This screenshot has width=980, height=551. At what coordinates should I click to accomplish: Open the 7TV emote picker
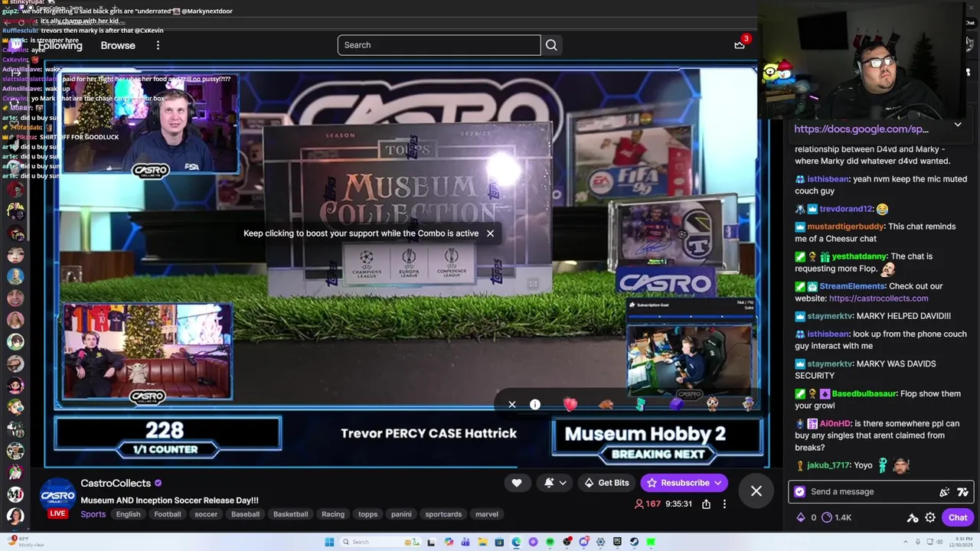962,491
